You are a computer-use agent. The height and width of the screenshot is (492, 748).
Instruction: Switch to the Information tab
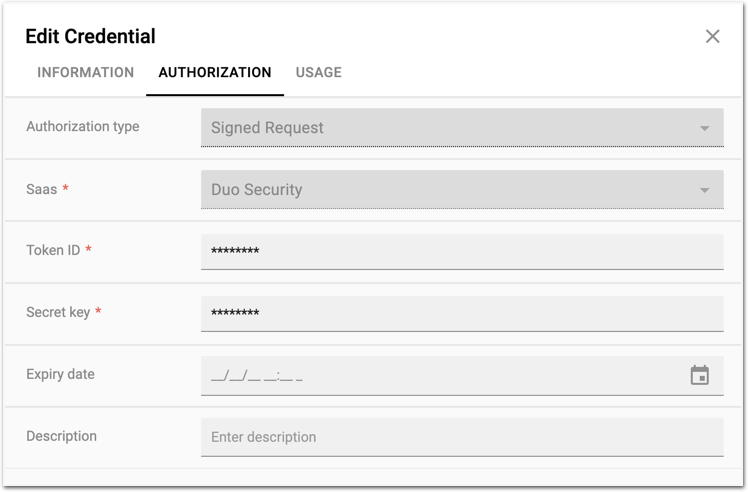tap(85, 73)
